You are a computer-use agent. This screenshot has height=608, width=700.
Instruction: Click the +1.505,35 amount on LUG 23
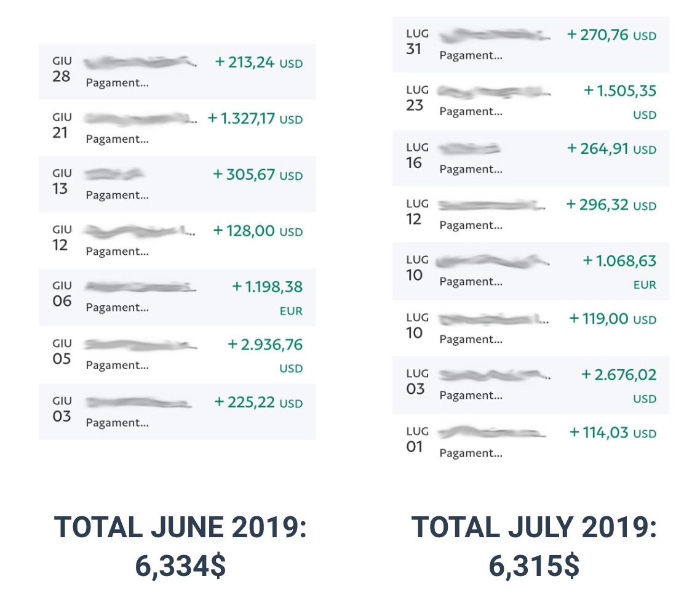619,91
